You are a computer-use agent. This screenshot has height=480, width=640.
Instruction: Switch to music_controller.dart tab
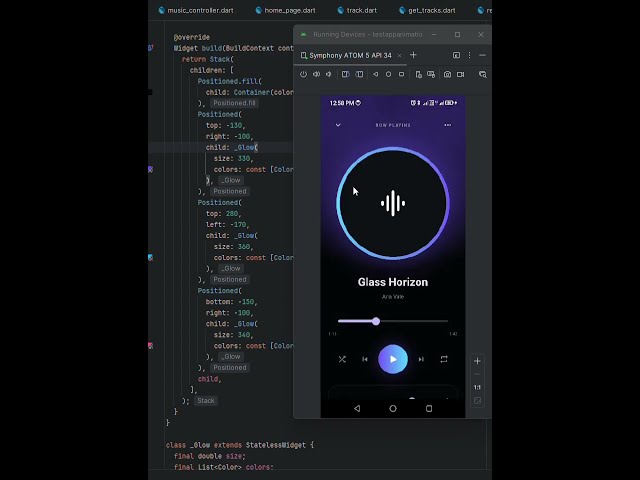point(196,10)
